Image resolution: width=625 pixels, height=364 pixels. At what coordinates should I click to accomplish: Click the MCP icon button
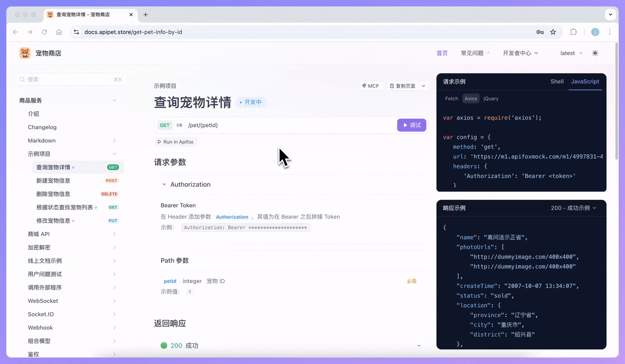coord(370,86)
